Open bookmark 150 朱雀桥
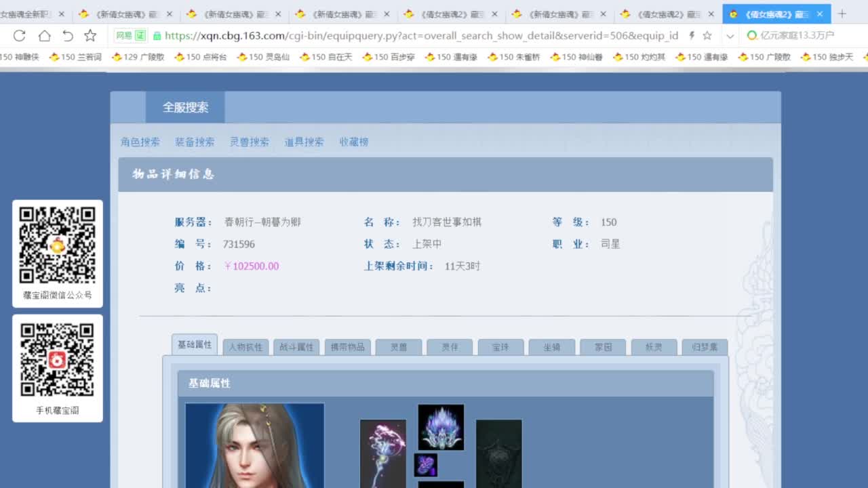 coord(514,58)
